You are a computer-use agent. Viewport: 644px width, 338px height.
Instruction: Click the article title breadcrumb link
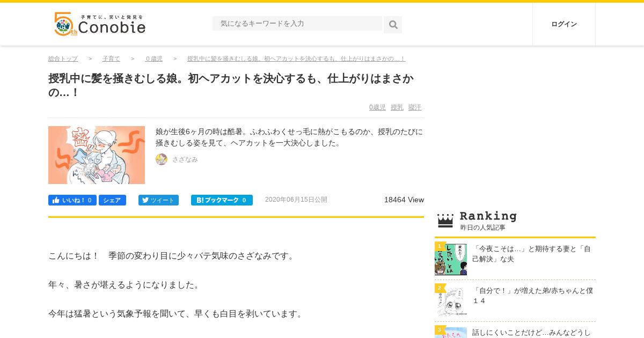coord(296,59)
